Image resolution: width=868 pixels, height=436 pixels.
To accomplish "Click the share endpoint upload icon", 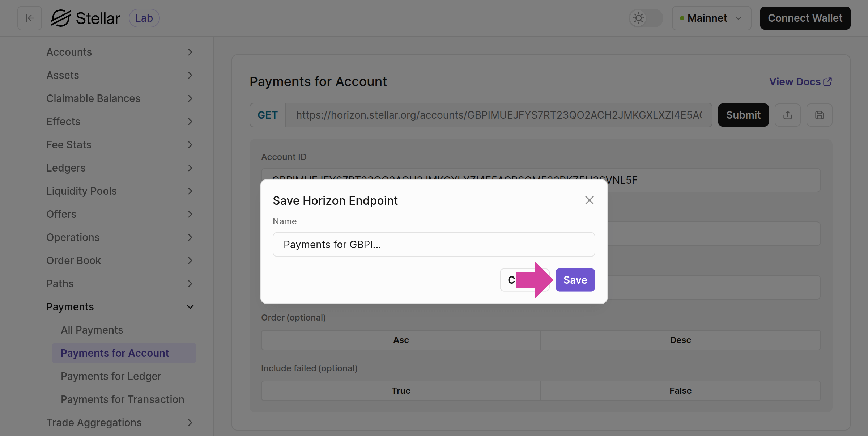I will [787, 115].
